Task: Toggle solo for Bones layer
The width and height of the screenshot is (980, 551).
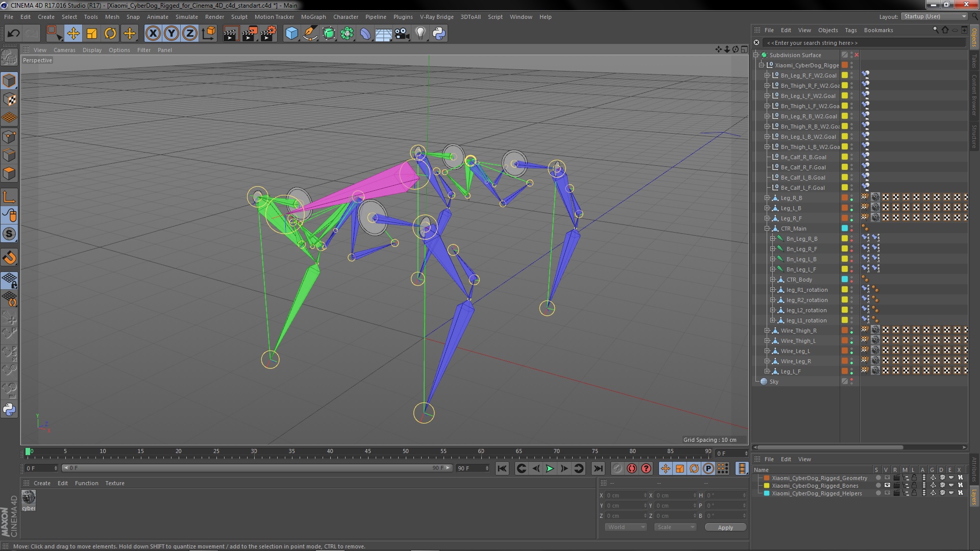Action: pyautogui.click(x=878, y=486)
